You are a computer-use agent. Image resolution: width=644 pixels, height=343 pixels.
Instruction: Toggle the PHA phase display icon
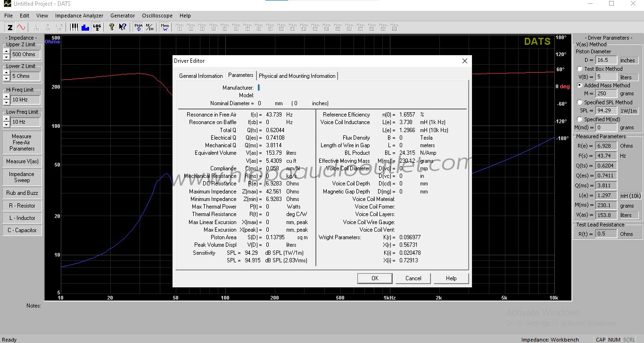(138, 27)
